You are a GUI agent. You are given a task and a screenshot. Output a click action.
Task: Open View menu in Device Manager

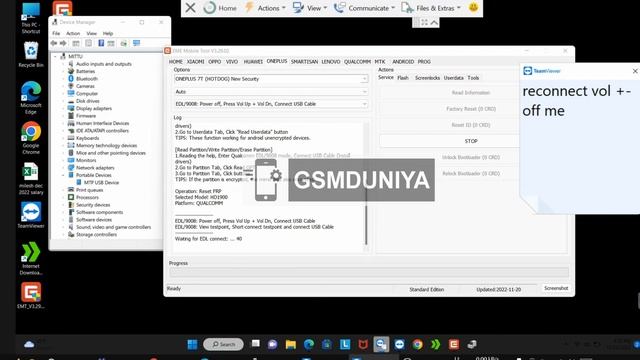(x=91, y=33)
